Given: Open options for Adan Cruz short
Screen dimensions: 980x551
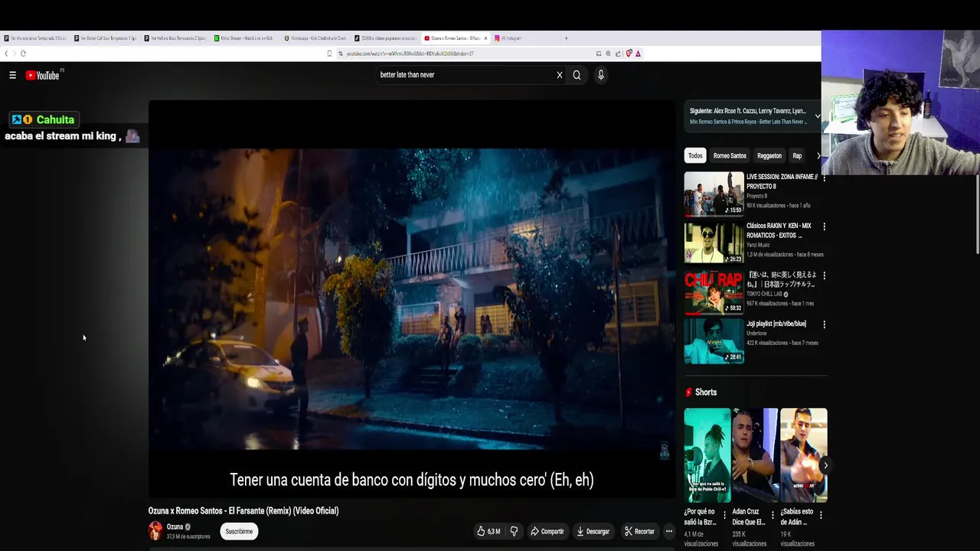Looking at the screenshot, I should point(772,515).
